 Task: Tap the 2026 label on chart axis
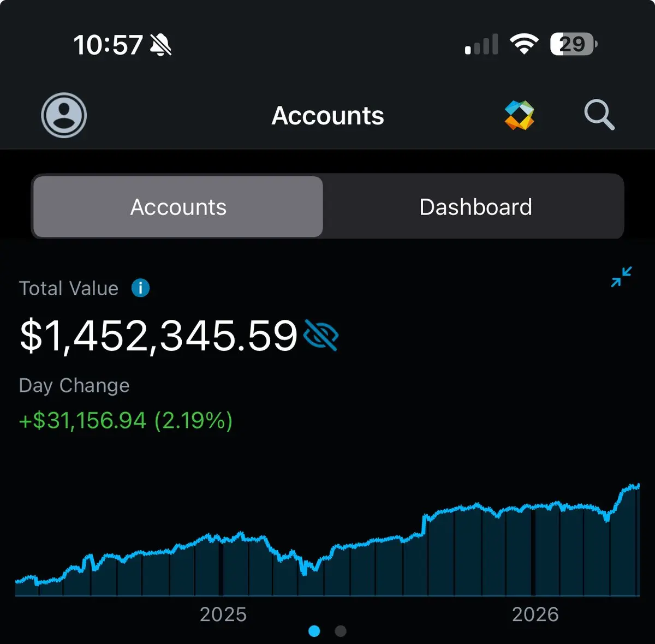[x=535, y=615]
